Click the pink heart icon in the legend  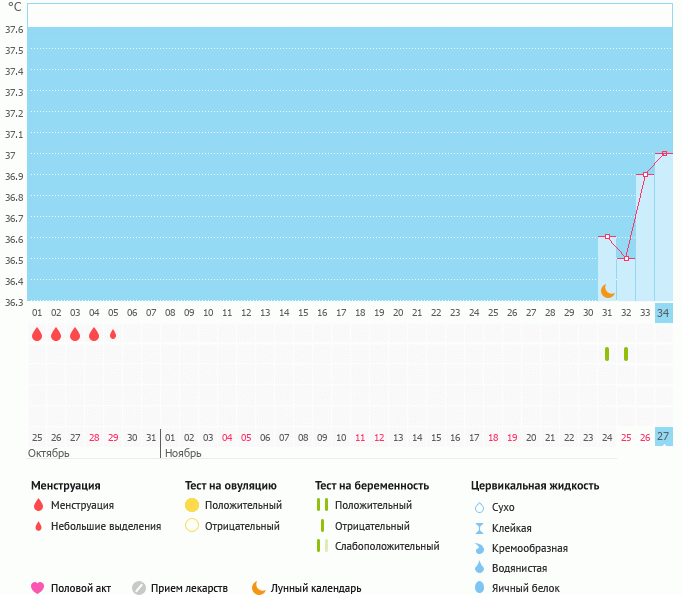pos(38,588)
